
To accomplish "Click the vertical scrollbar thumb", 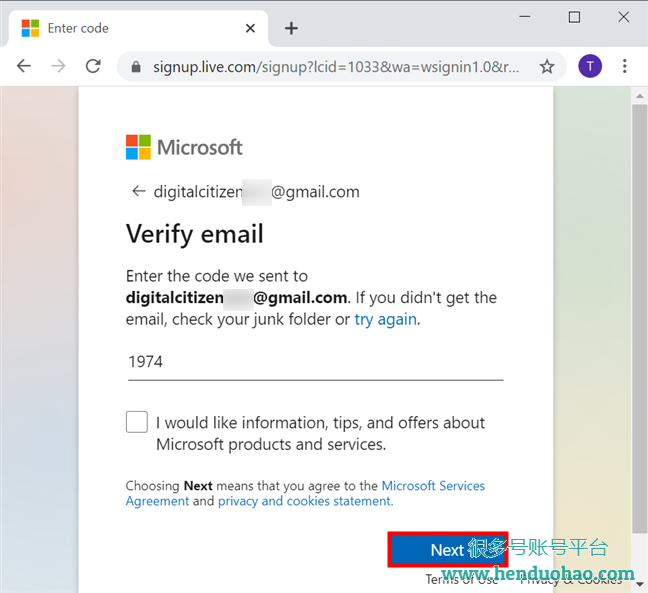I will click(x=640, y=318).
